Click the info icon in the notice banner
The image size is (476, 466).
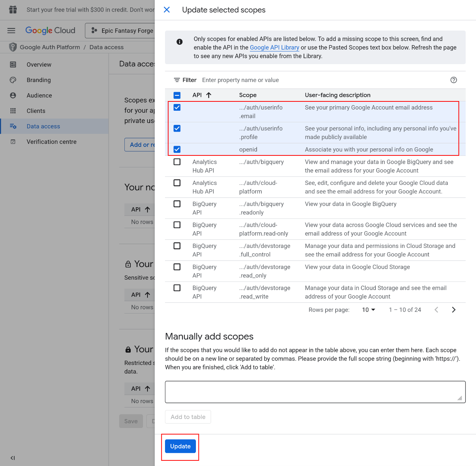(x=179, y=42)
